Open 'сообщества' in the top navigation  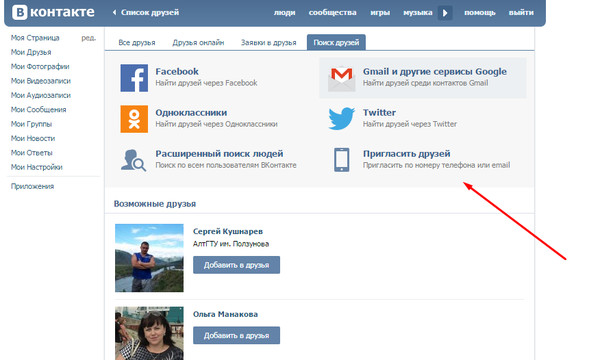(x=333, y=13)
